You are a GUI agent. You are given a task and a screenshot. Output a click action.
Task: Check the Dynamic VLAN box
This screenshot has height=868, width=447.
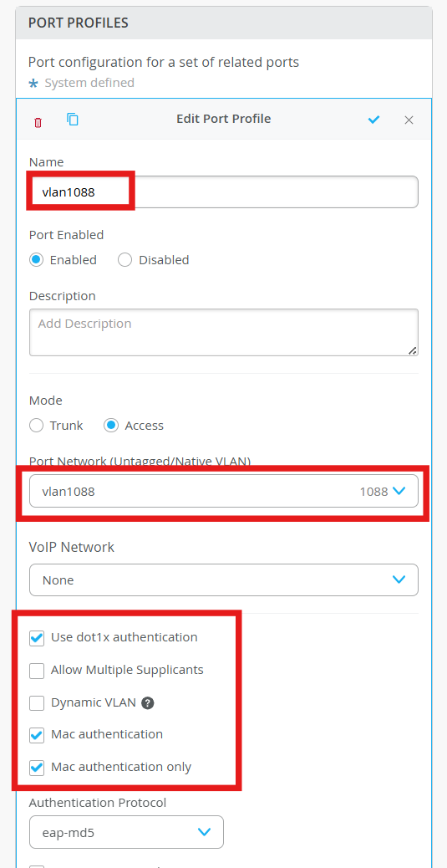coord(37,703)
